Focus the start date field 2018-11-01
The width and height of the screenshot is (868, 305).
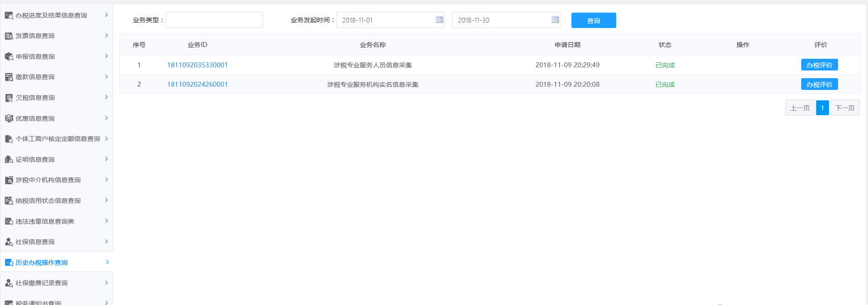391,20
